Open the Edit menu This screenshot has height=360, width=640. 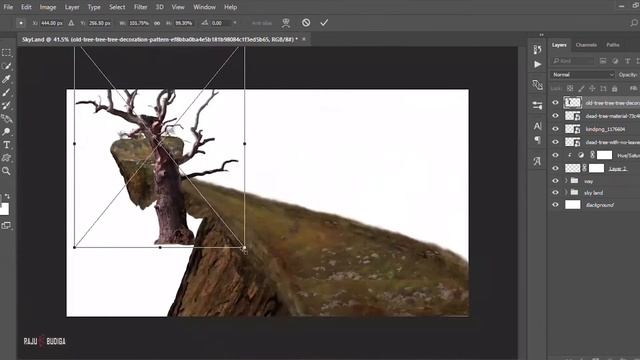26,7
